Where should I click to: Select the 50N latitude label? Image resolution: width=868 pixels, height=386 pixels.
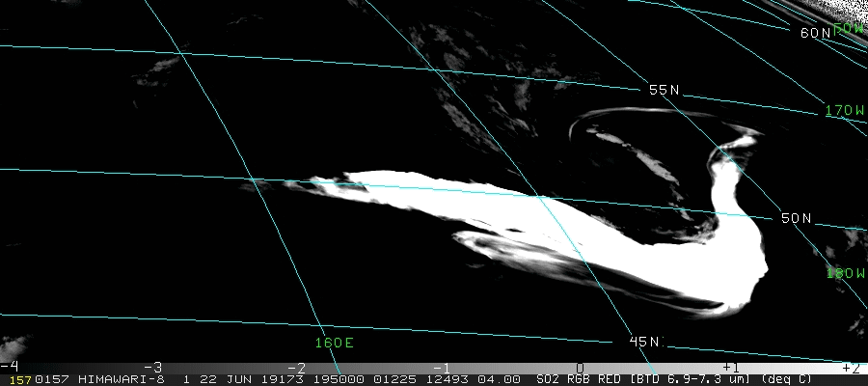point(796,218)
